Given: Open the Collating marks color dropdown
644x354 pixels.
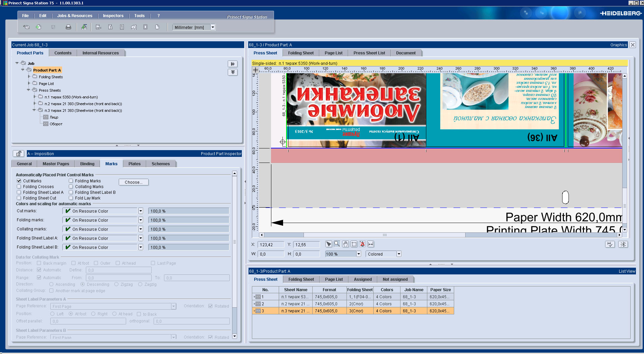Looking at the screenshot, I should 141,229.
